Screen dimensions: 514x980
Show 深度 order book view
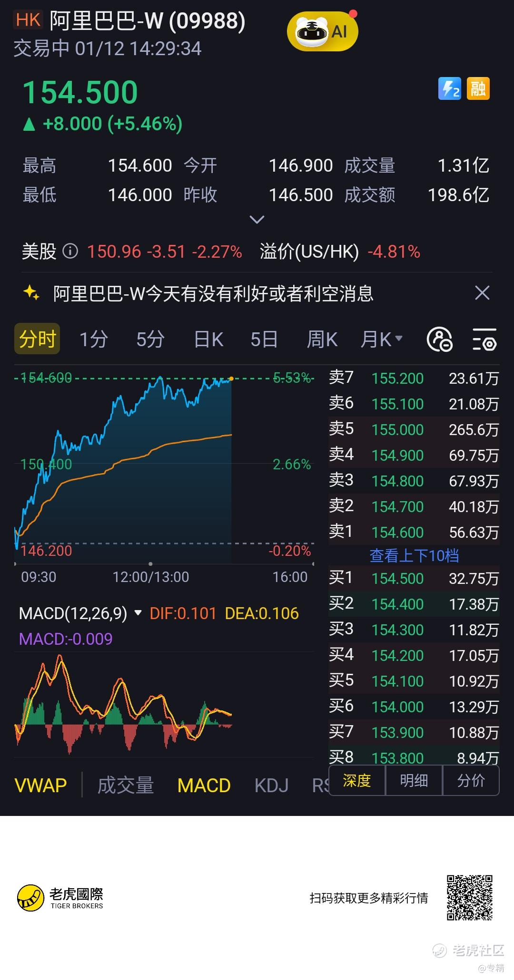[357, 780]
